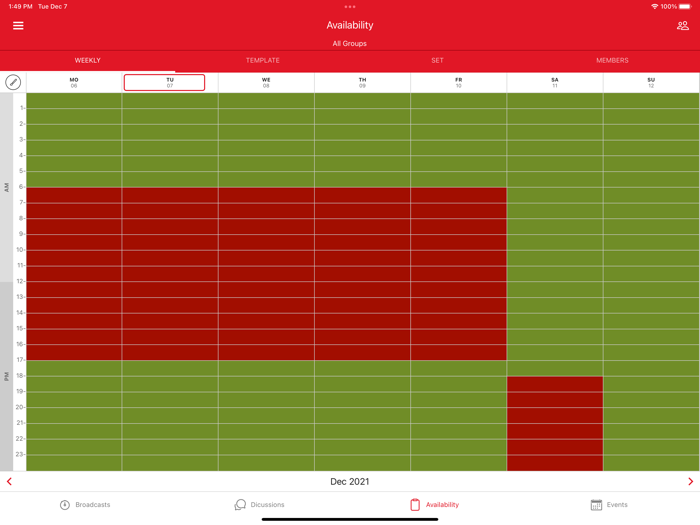Open Dicussions chat bubble icon
The height and width of the screenshot is (525, 700).
[240, 504]
